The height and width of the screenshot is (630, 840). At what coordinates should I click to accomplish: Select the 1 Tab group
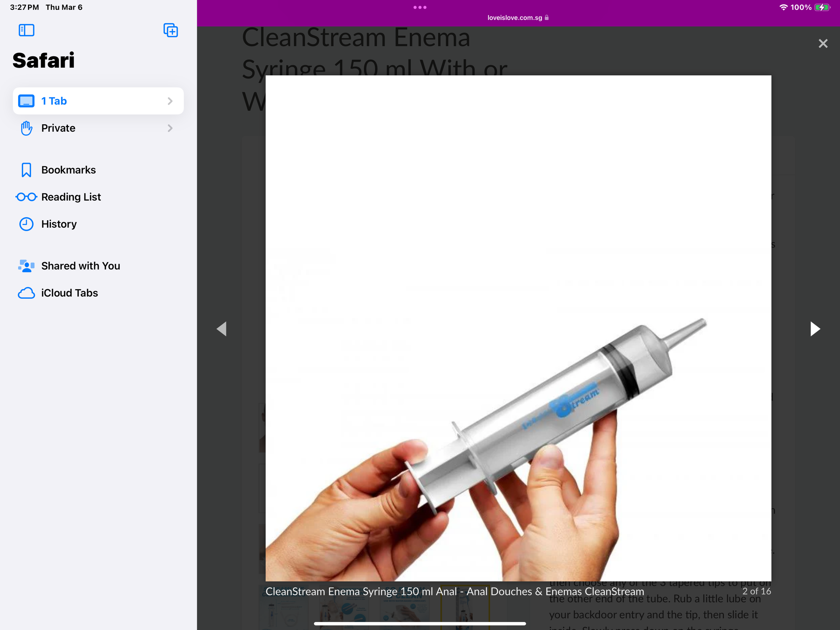(54, 101)
